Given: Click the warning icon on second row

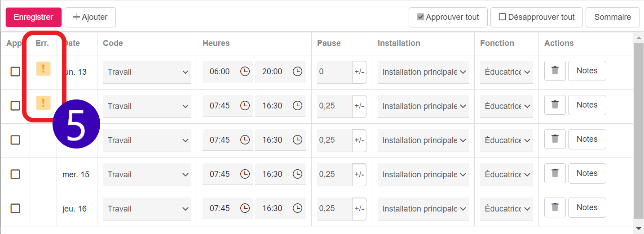Looking at the screenshot, I should coord(43,103).
